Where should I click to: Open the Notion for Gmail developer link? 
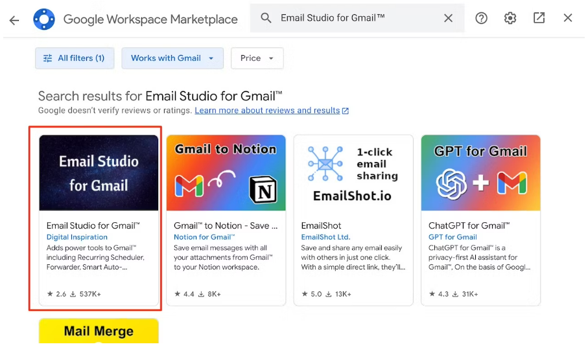(204, 237)
